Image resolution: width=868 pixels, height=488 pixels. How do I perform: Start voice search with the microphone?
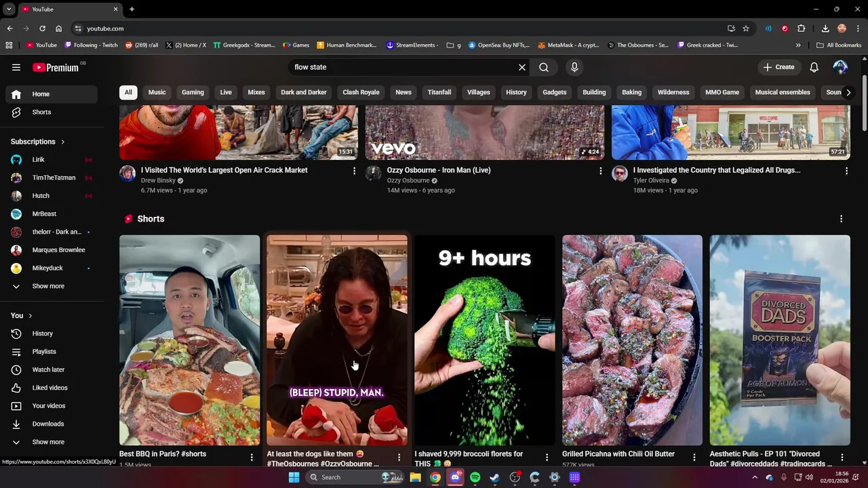tap(574, 67)
